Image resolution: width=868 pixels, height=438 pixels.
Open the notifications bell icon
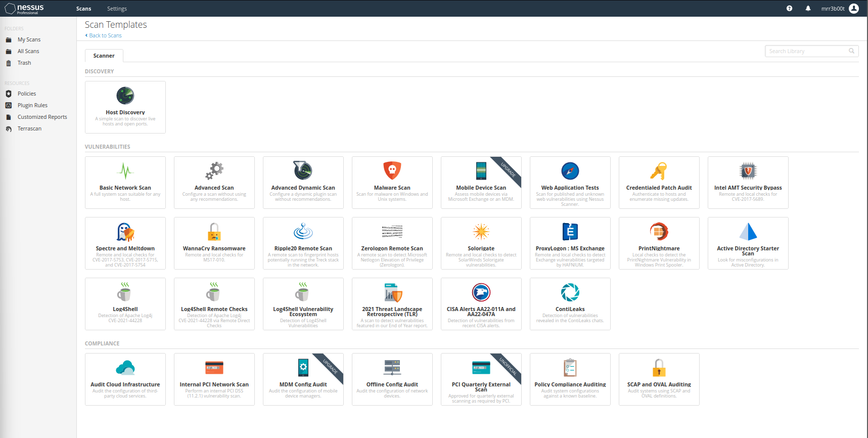pyautogui.click(x=808, y=9)
